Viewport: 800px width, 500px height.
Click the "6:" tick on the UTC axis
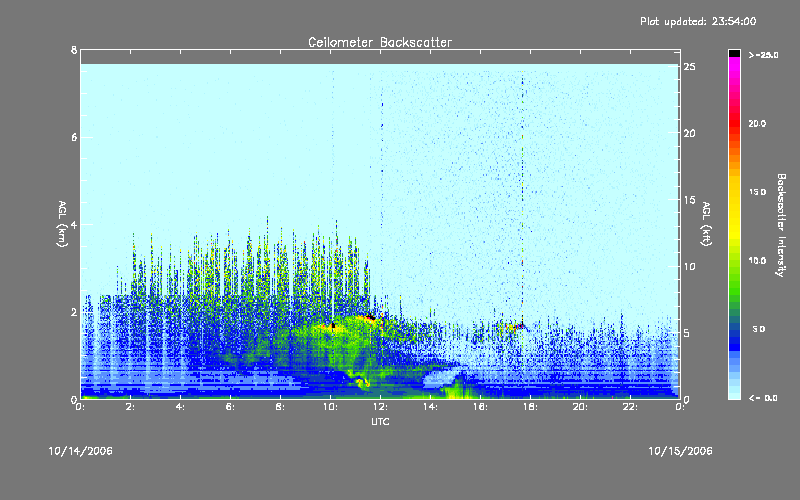pos(231,407)
